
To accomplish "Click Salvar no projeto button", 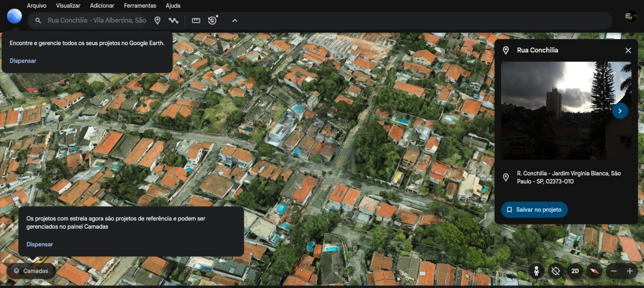I will tap(534, 210).
